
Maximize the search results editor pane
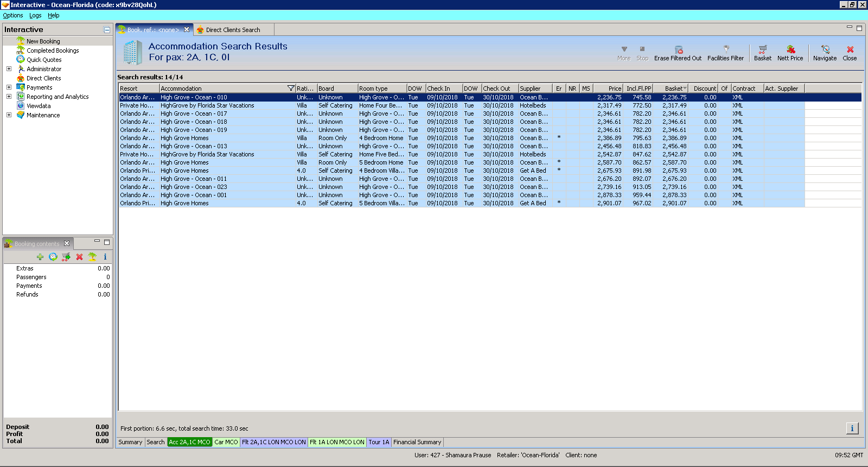click(x=859, y=28)
